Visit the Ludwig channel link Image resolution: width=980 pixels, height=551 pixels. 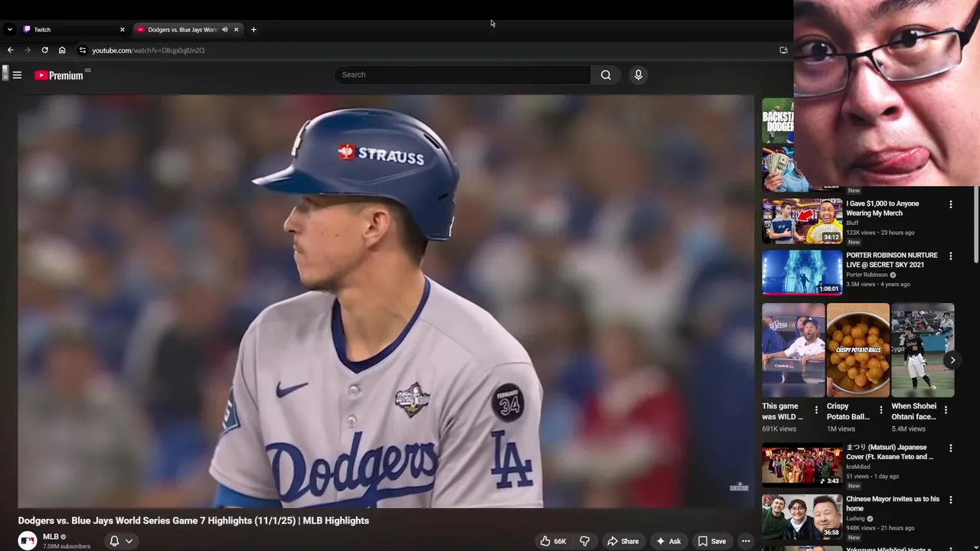(x=856, y=518)
